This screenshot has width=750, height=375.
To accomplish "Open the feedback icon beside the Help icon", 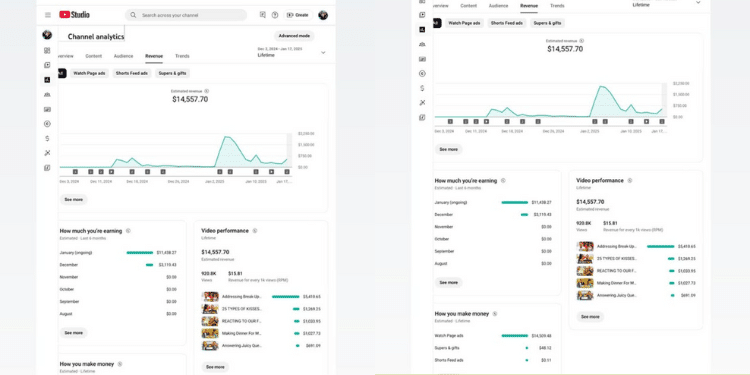I will click(263, 15).
